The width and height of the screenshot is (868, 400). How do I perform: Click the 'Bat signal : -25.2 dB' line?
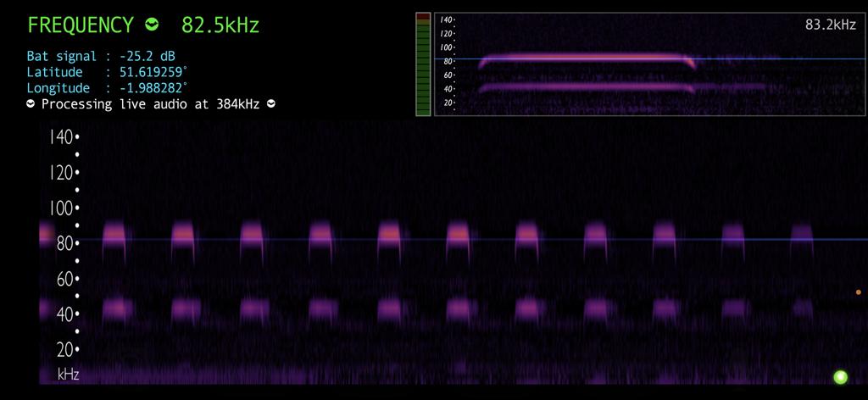point(102,56)
